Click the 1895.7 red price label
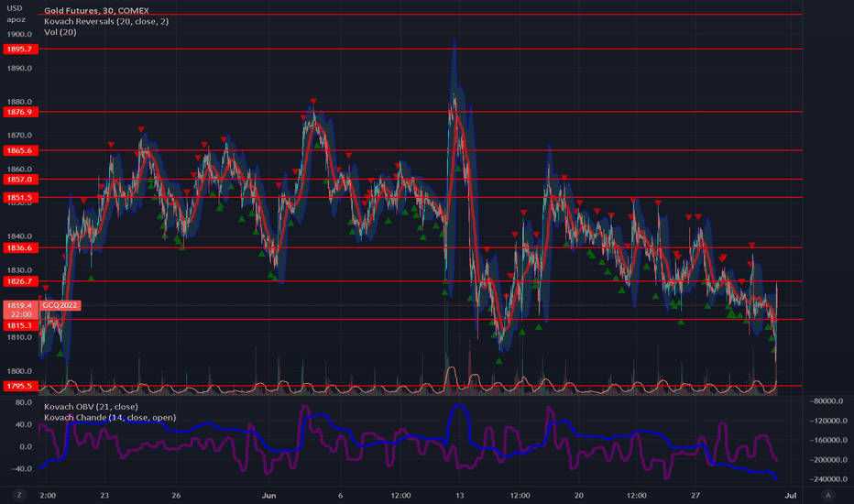 [20, 49]
